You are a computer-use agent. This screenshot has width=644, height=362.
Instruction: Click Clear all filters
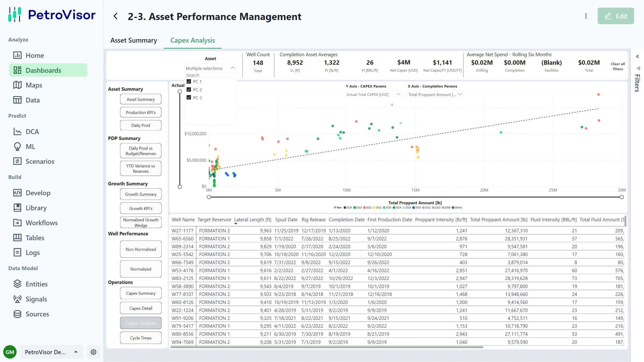pyautogui.click(x=618, y=66)
